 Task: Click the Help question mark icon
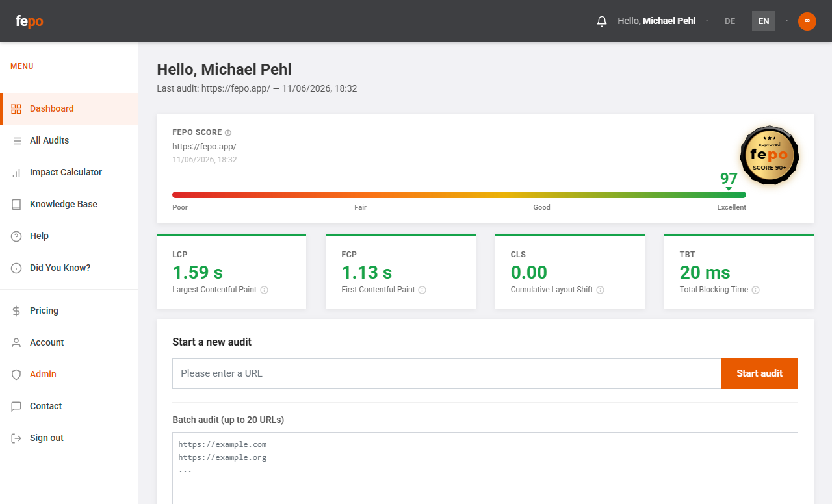(x=16, y=236)
